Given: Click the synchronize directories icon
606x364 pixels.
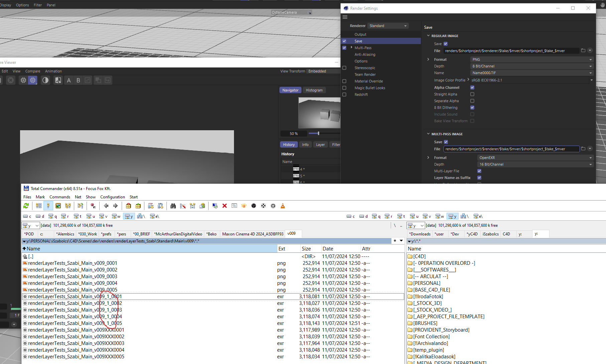Looking at the screenshot, I should tap(193, 206).
